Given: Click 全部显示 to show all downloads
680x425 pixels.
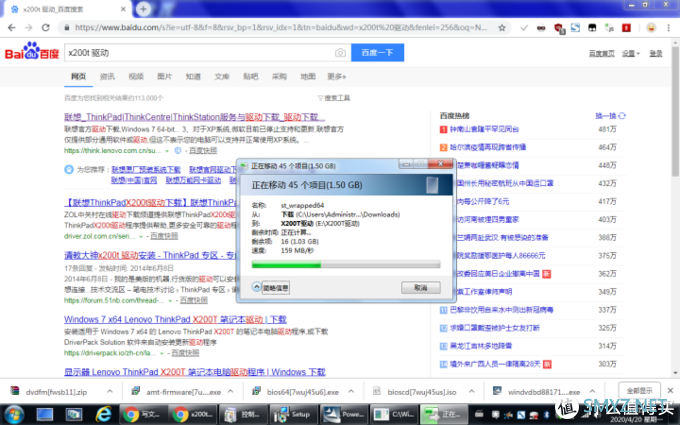Looking at the screenshot, I should [639, 391].
